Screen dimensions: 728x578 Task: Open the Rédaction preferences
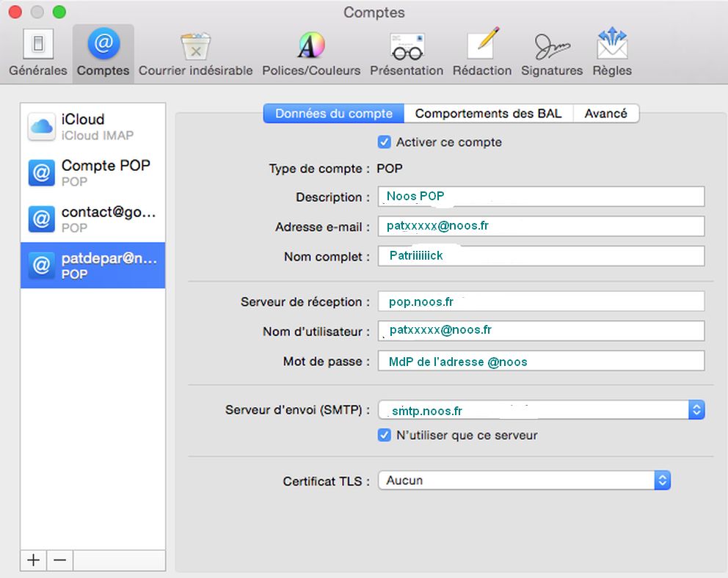click(x=481, y=53)
